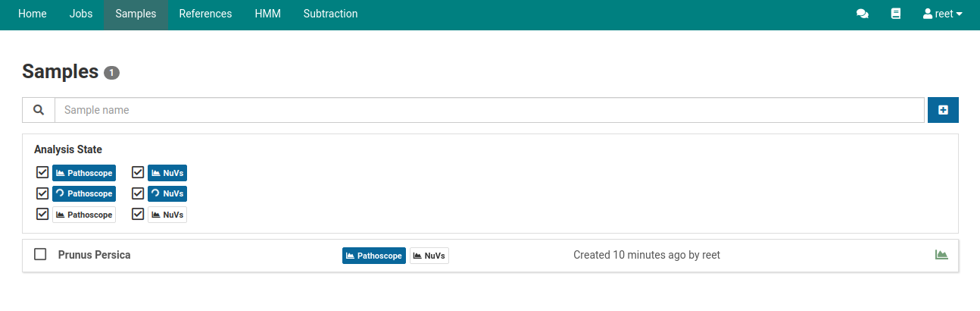Open quick analyze chart icon for Prunus Persica

point(941,255)
